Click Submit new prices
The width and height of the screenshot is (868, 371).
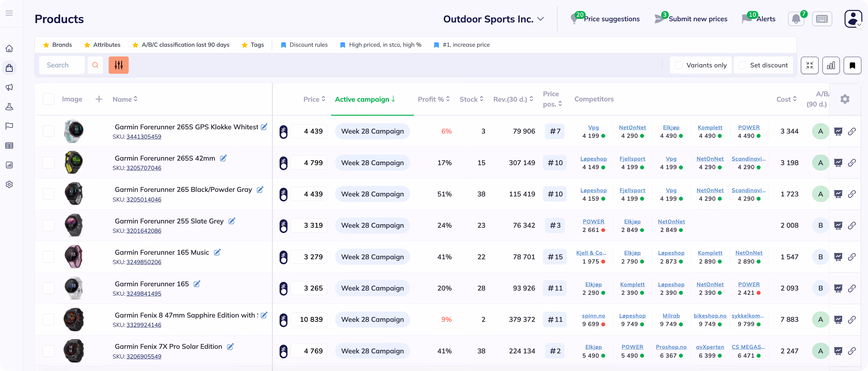click(x=691, y=19)
